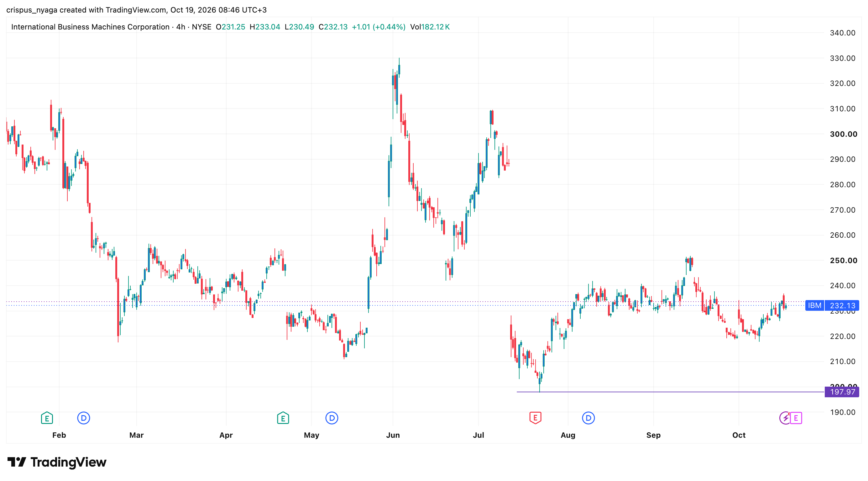Click the Jul label on time axis

478,435
